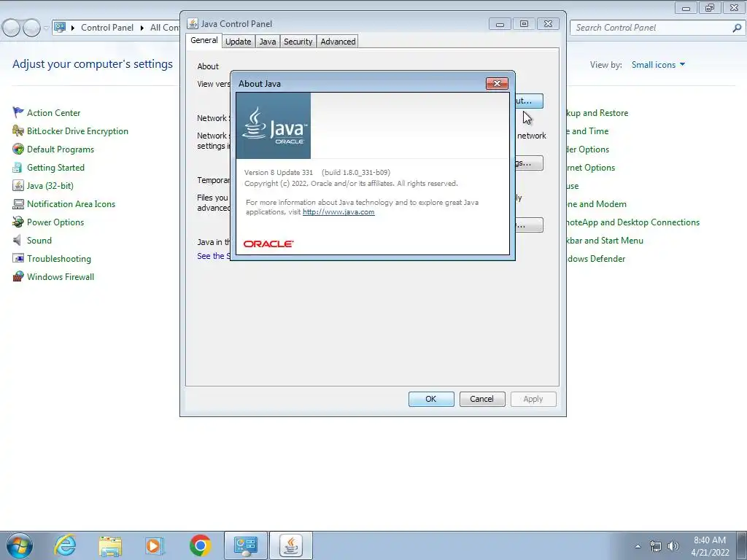Image resolution: width=747 pixels, height=560 pixels.
Task: Open the View by Small icons dropdown
Action: [x=658, y=65]
